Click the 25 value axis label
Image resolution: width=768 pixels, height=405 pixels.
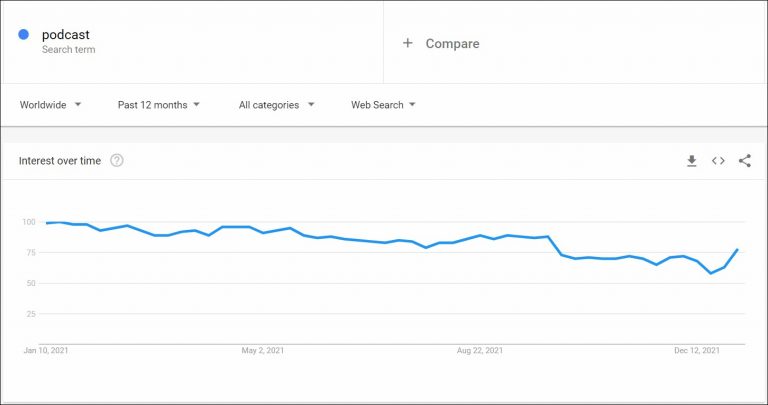click(30, 314)
